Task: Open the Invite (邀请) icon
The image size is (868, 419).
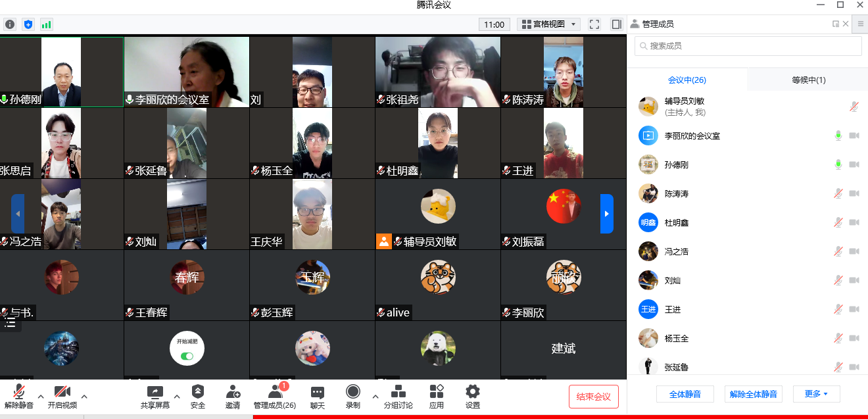Action: click(233, 397)
